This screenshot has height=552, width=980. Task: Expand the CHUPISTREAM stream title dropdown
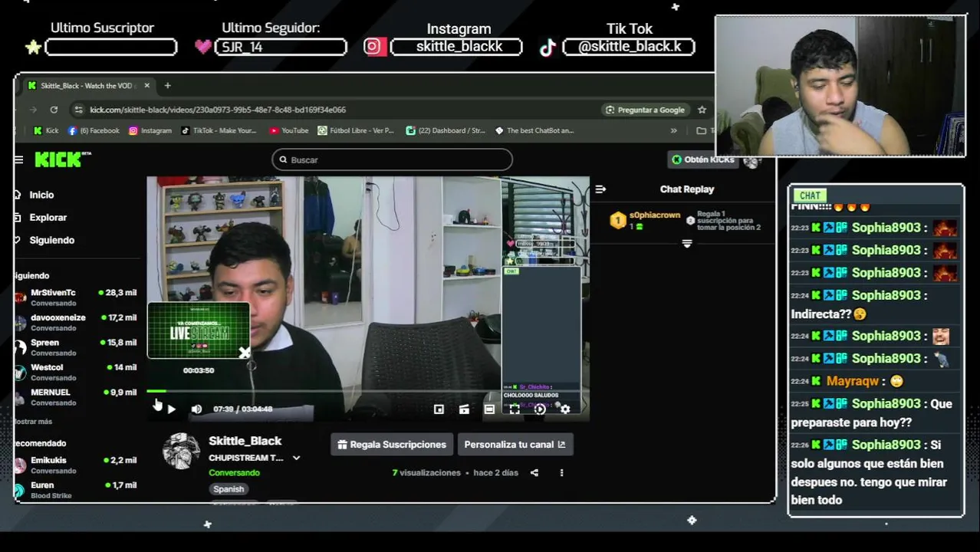tap(296, 458)
